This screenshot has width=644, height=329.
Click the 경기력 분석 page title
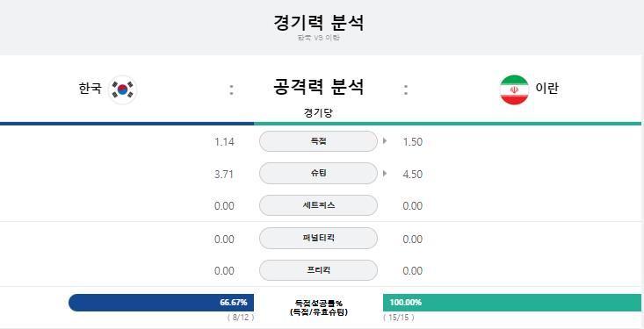[318, 23]
